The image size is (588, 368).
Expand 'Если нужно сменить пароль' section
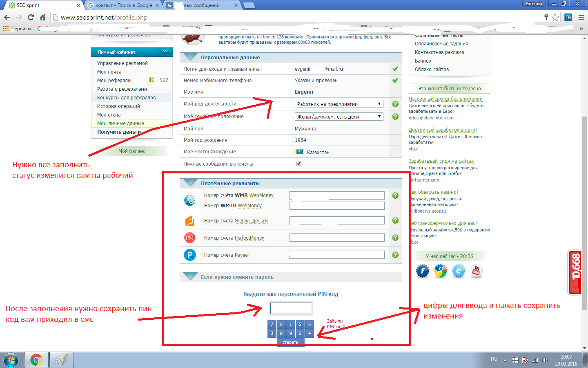[x=190, y=276]
